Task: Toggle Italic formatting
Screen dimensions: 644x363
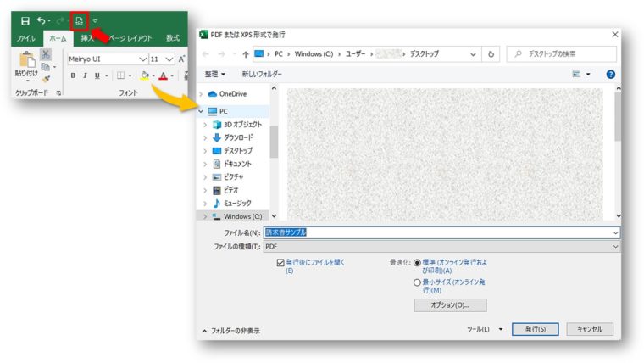Action: (85, 75)
